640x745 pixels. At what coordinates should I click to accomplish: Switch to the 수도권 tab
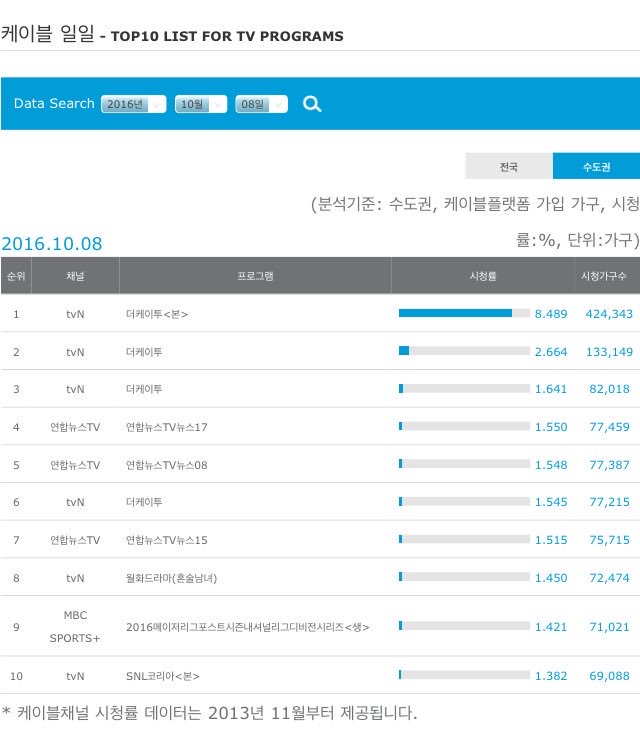[x=596, y=166]
